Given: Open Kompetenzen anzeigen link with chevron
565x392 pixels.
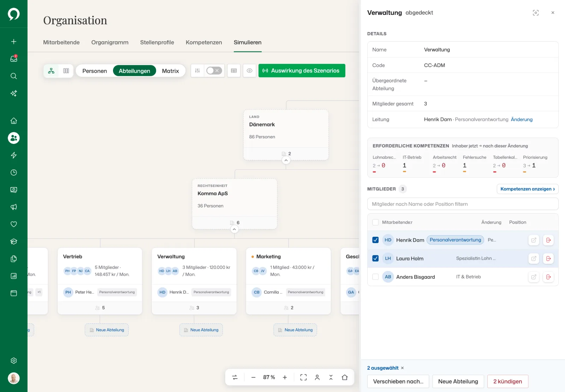Looking at the screenshot, I should click(528, 189).
